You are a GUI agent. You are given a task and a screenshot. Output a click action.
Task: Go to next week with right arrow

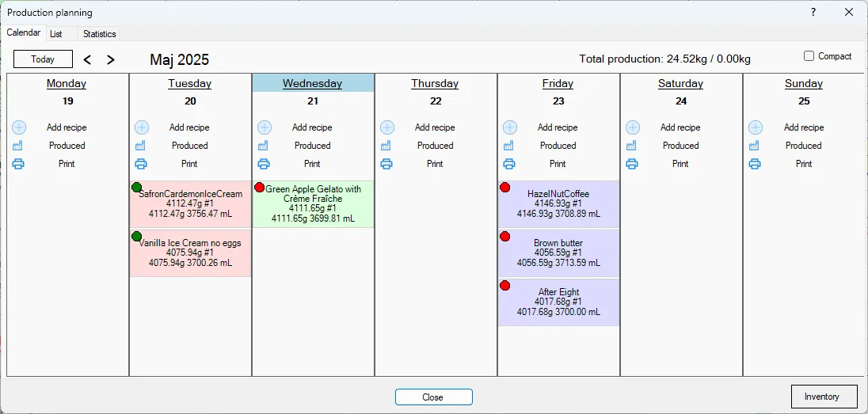111,60
